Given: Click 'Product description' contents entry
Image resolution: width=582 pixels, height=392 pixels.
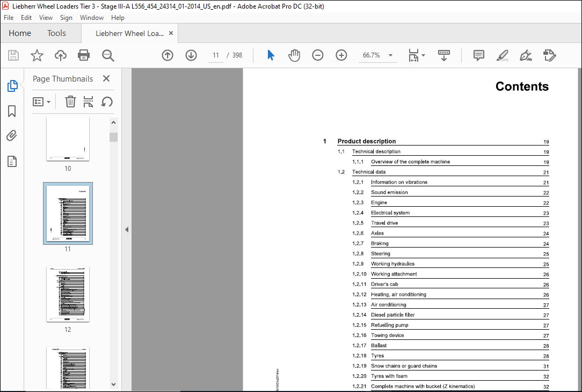Looking at the screenshot, I should coord(366,141).
